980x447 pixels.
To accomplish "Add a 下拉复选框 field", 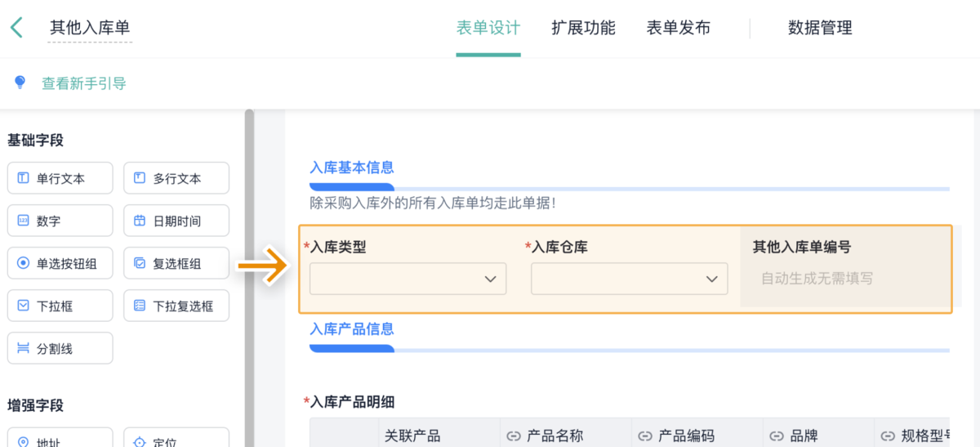I will [x=176, y=306].
